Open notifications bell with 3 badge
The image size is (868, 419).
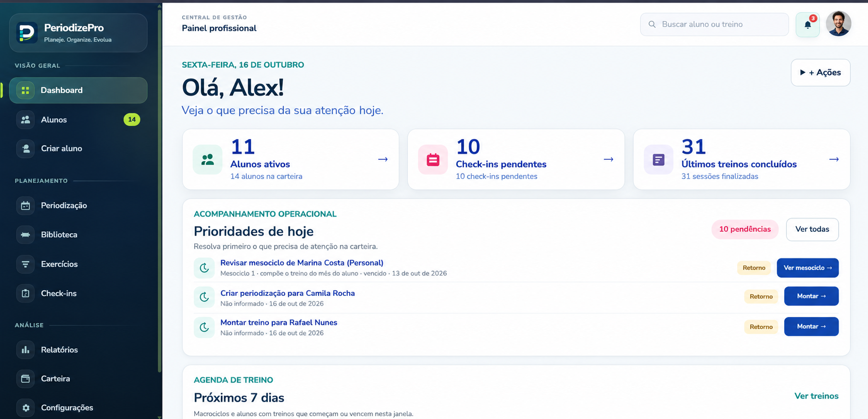pos(808,25)
